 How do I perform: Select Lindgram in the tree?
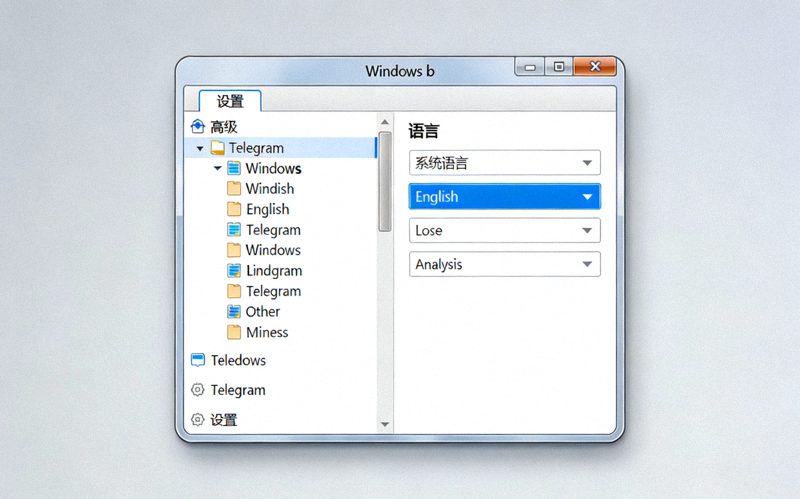point(274,271)
